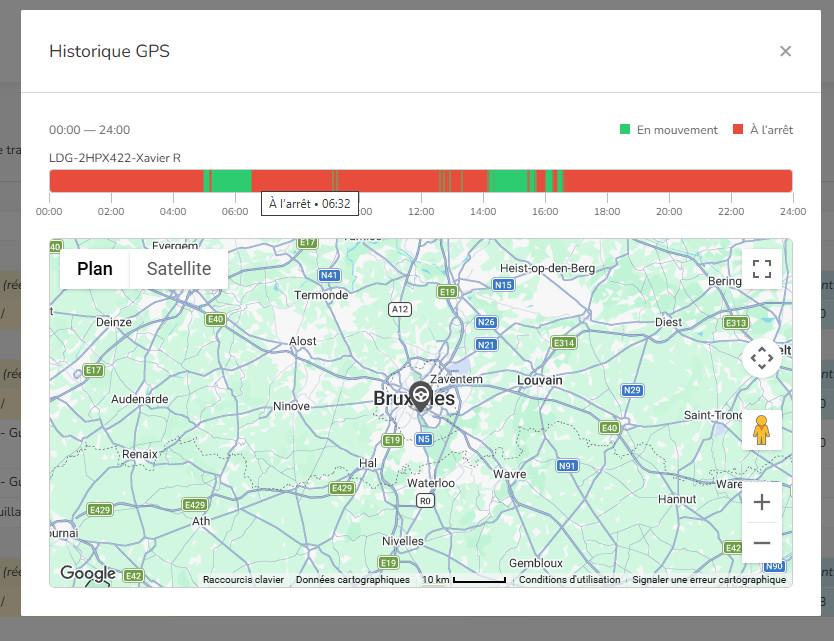This screenshot has height=641, width=834.
Task: Zoom out on the map
Action: (x=762, y=543)
